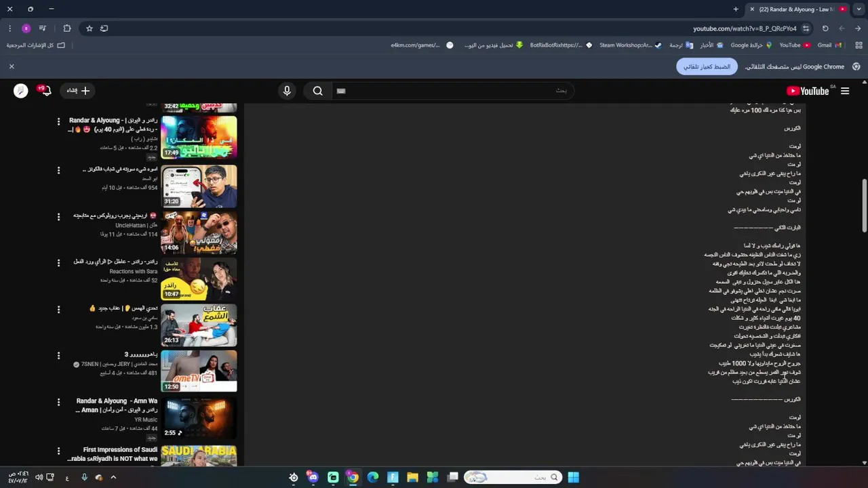This screenshot has width=868, height=488.
Task: Open the taskbar volume control
Action: coord(39,477)
